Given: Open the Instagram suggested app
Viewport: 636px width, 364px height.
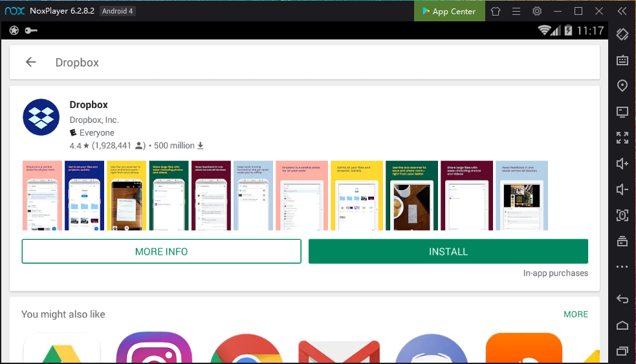Looking at the screenshot, I should pos(154,348).
